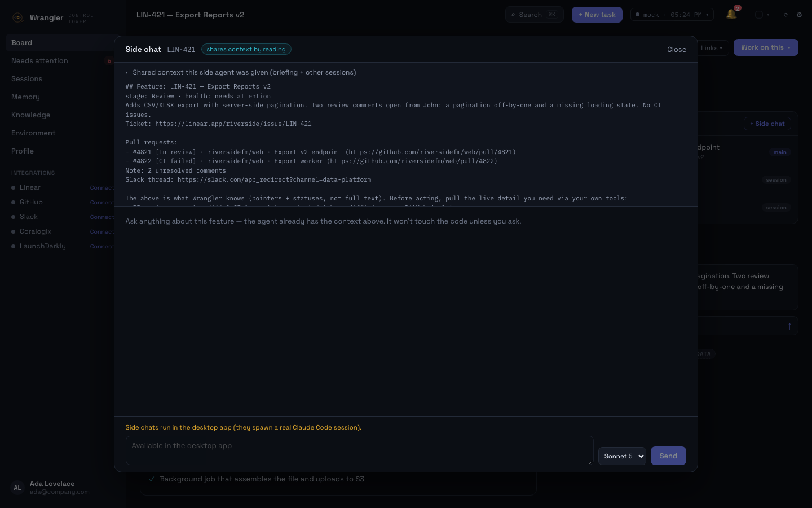812x508 pixels.
Task: Collapse the Shared context disclosure row
Action: [241, 72]
